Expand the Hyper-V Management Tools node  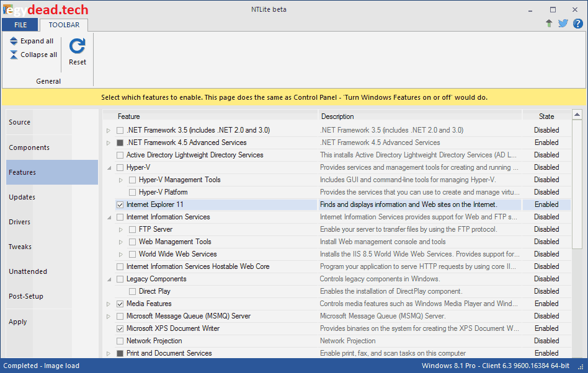pos(122,180)
